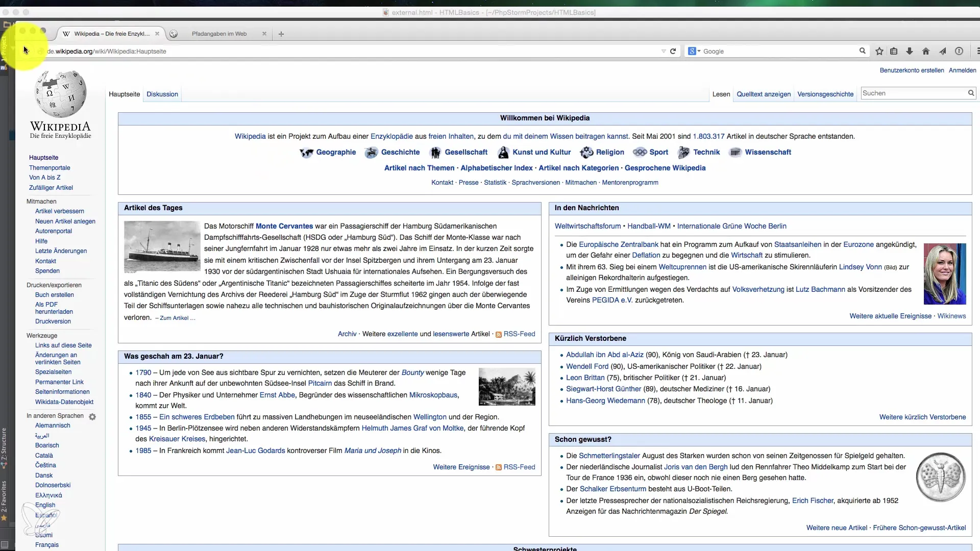Open the browser hamburger menu
The image size is (980, 551).
[977, 51]
